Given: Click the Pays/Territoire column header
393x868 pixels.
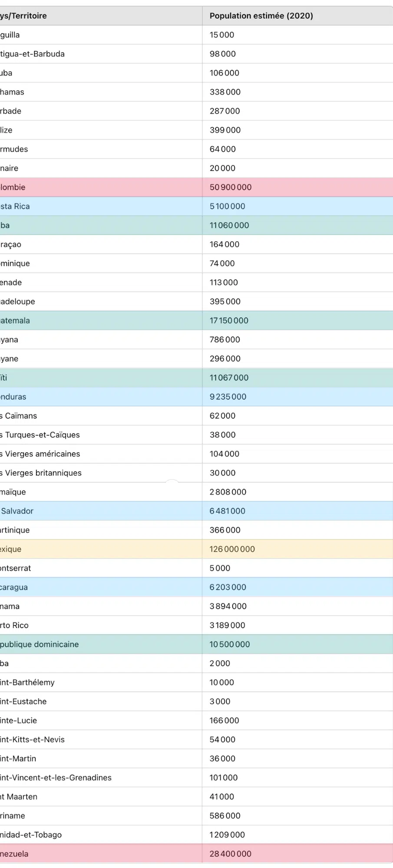Looking at the screenshot, I should pos(23,16).
